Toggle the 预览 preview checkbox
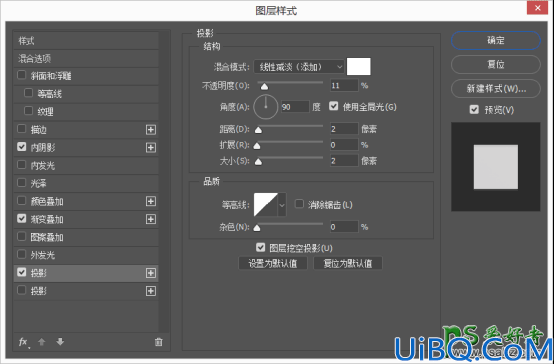Screen dimensions: 554x364 [x=474, y=110]
